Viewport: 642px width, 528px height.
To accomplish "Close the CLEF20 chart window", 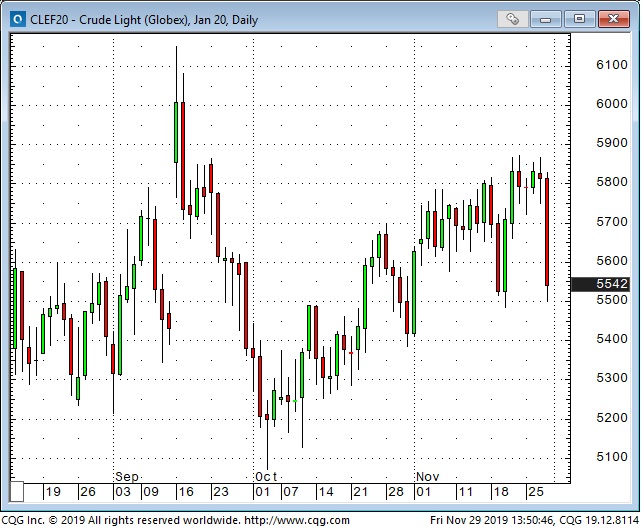I will 613,19.
